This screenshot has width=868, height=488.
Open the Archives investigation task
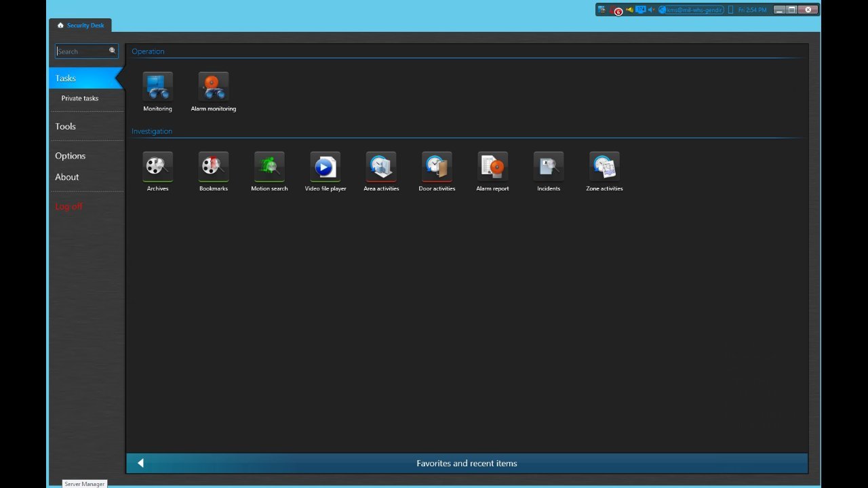(x=157, y=167)
